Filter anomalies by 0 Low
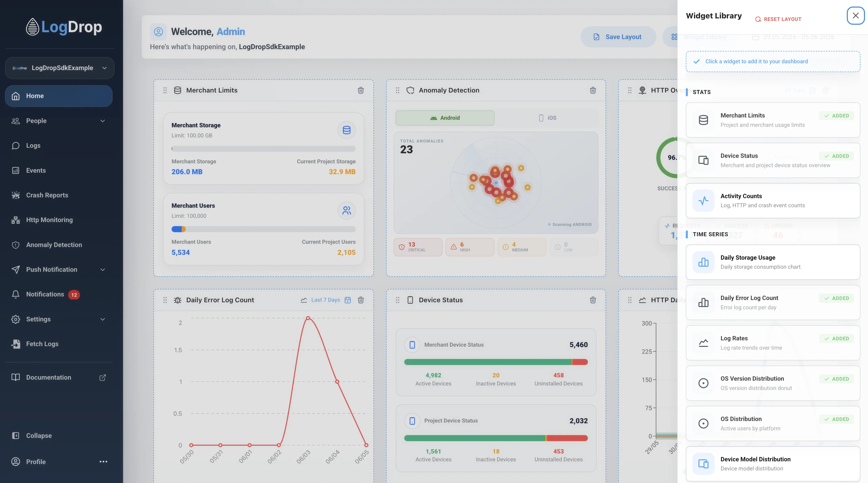Viewport: 868px width, 483px height. (x=574, y=247)
